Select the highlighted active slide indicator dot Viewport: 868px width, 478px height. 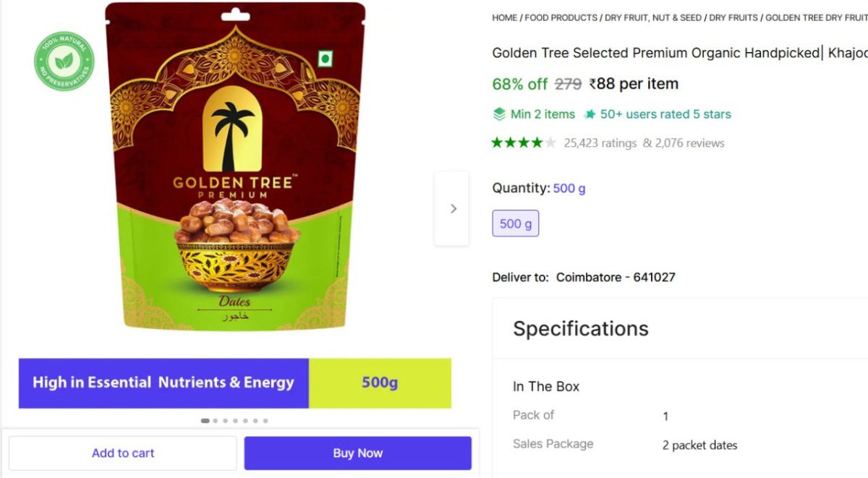(x=205, y=420)
